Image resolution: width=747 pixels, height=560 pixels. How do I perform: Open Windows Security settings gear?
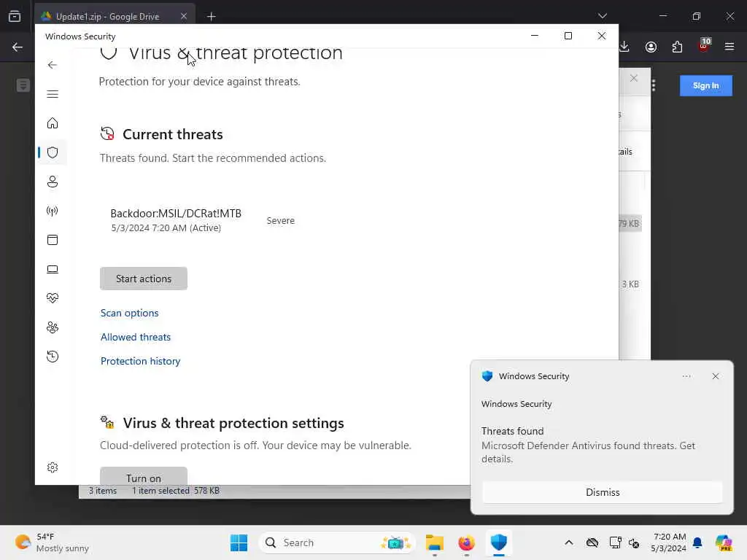53,467
